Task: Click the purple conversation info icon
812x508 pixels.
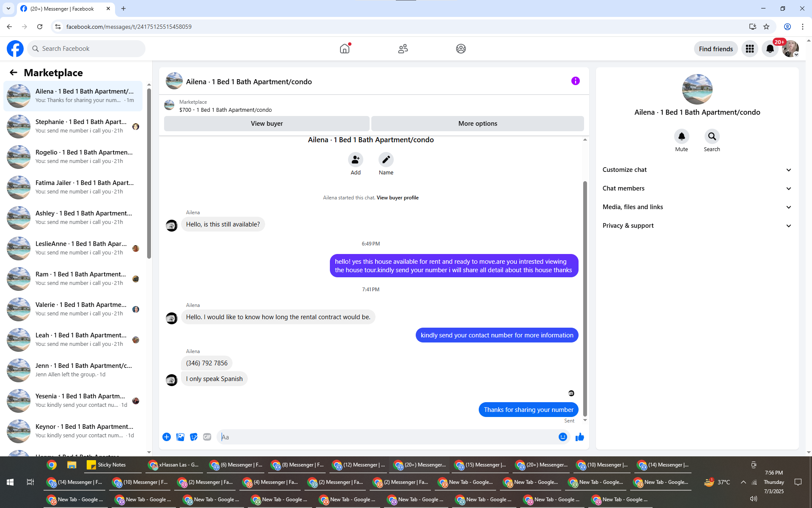Action: [x=575, y=81]
